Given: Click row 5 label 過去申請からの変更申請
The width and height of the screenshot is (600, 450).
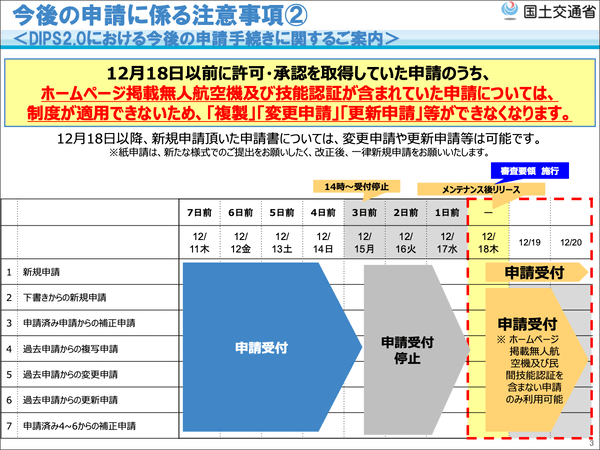Looking at the screenshot, I should pyautogui.click(x=70, y=374).
